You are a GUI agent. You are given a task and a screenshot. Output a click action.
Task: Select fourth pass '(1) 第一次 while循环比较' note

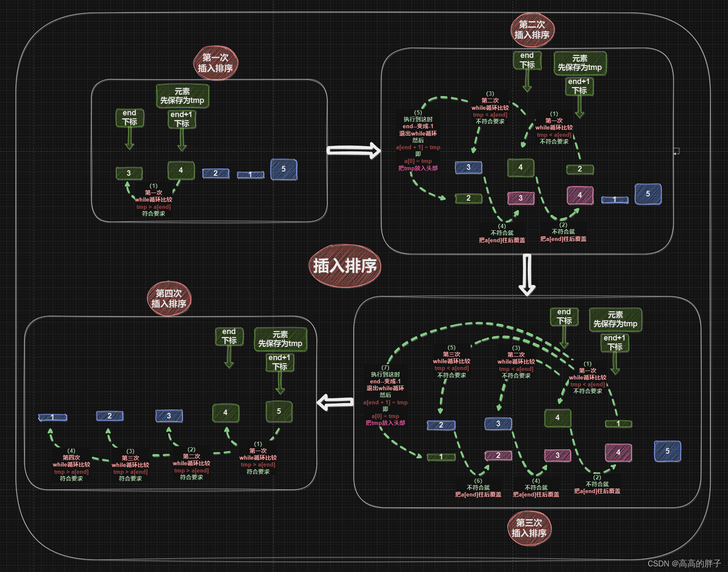[258, 458]
